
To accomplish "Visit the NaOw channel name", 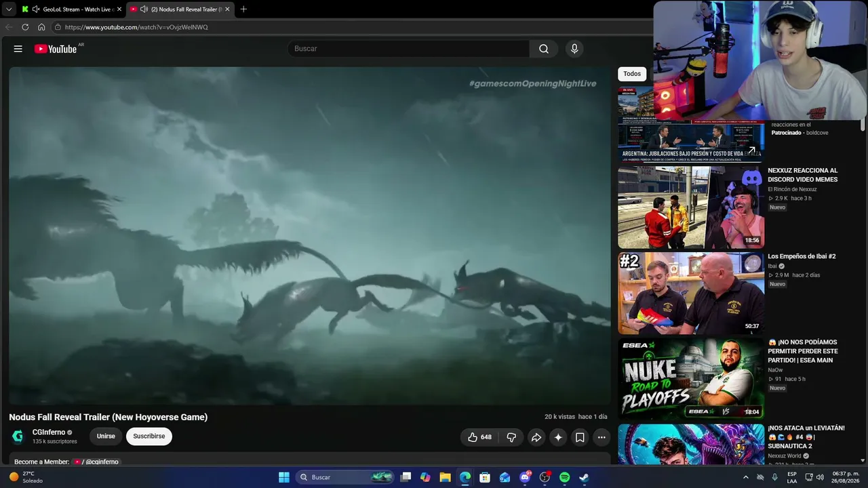I will (x=775, y=370).
